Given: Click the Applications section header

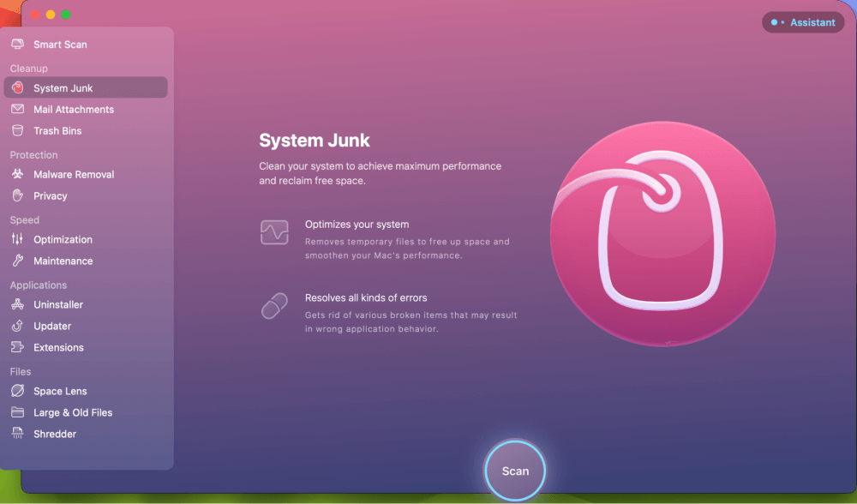Looking at the screenshot, I should pyautogui.click(x=39, y=285).
